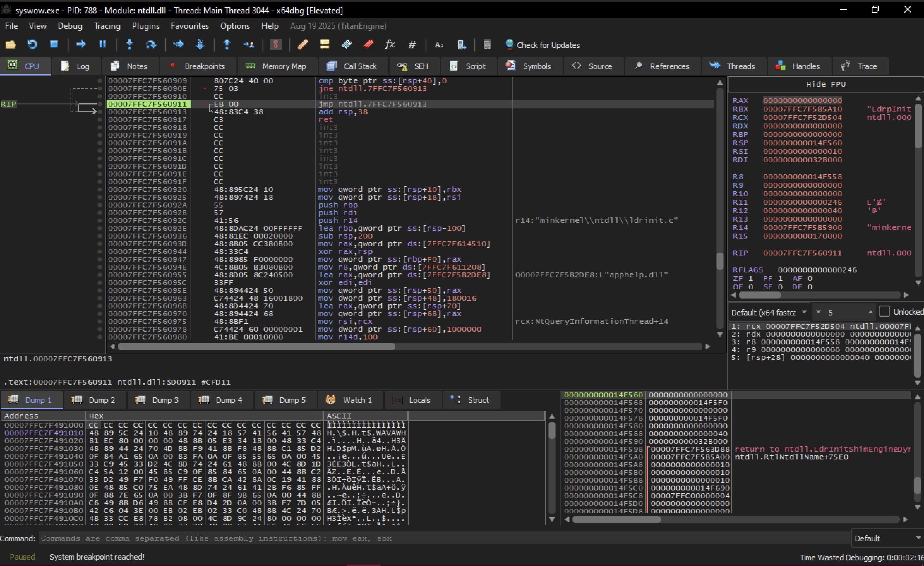Click the Check for Updates button

(542, 45)
